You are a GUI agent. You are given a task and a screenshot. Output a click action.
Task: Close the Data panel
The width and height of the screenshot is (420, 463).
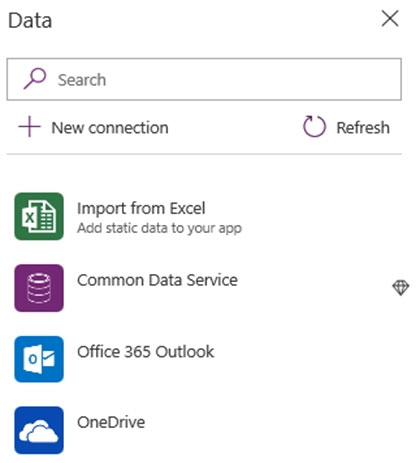coord(390,18)
